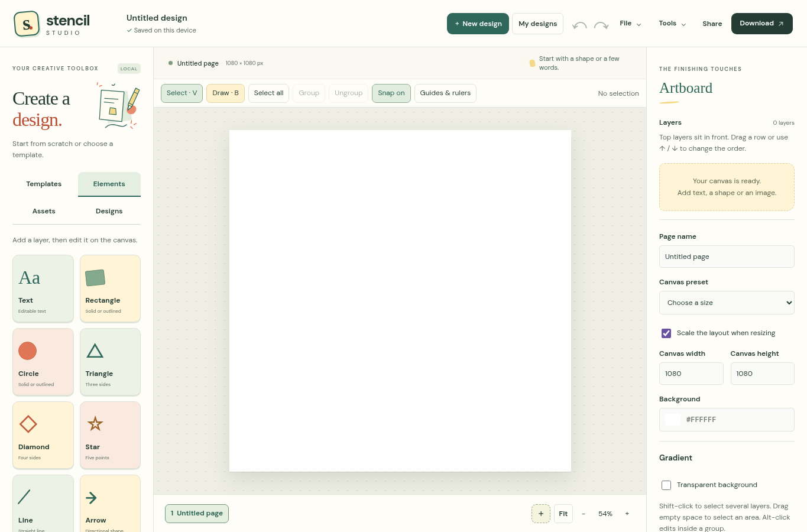Screen dimensions: 807x532
Task: Click the add page plus button
Action: [541, 514]
